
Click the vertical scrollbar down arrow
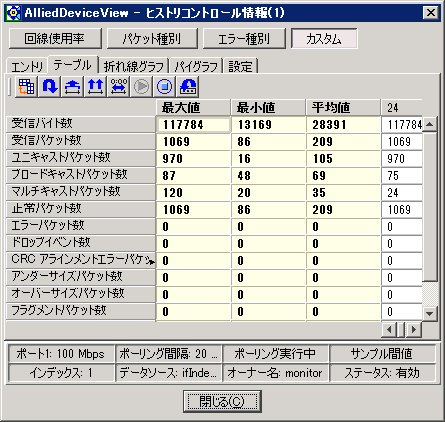430,313
